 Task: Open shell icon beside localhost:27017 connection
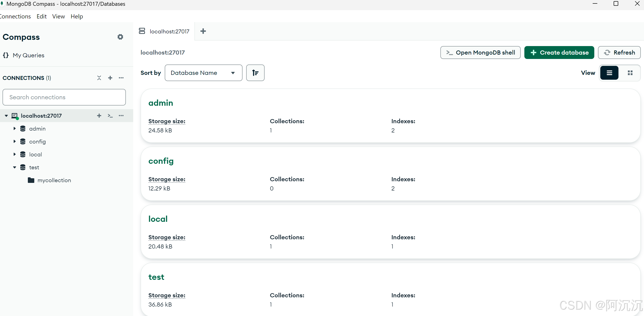click(110, 116)
